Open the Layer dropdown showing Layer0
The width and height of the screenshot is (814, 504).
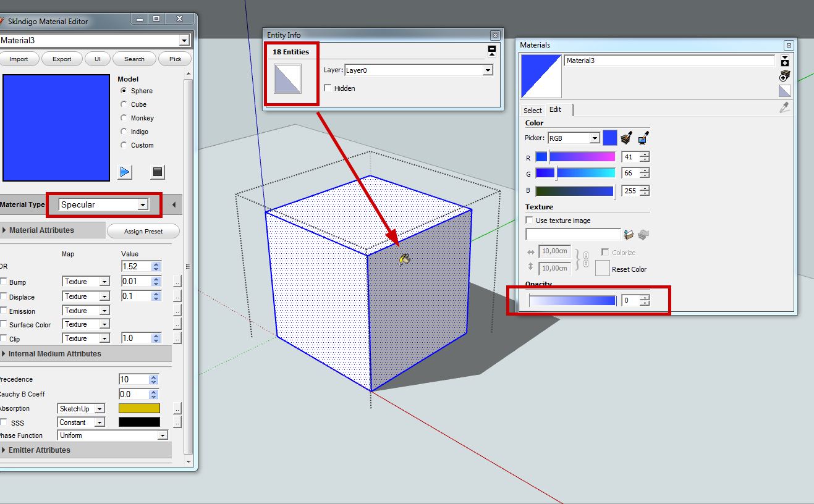487,70
